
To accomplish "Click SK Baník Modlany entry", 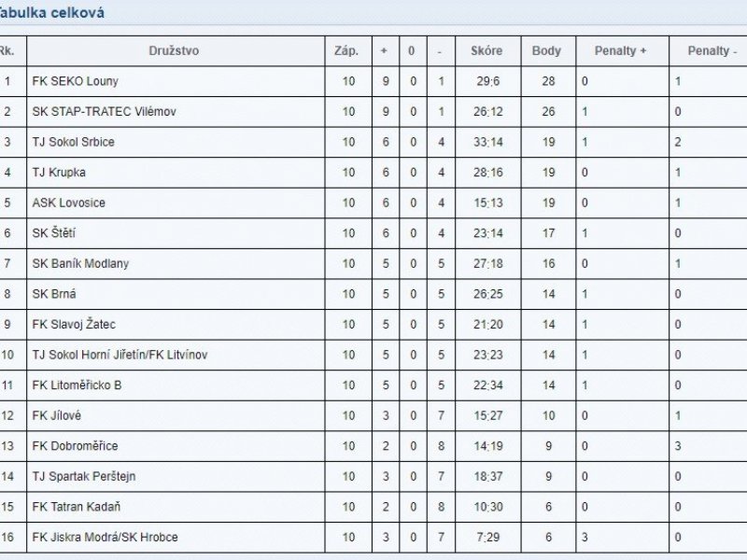I will pos(80,264).
